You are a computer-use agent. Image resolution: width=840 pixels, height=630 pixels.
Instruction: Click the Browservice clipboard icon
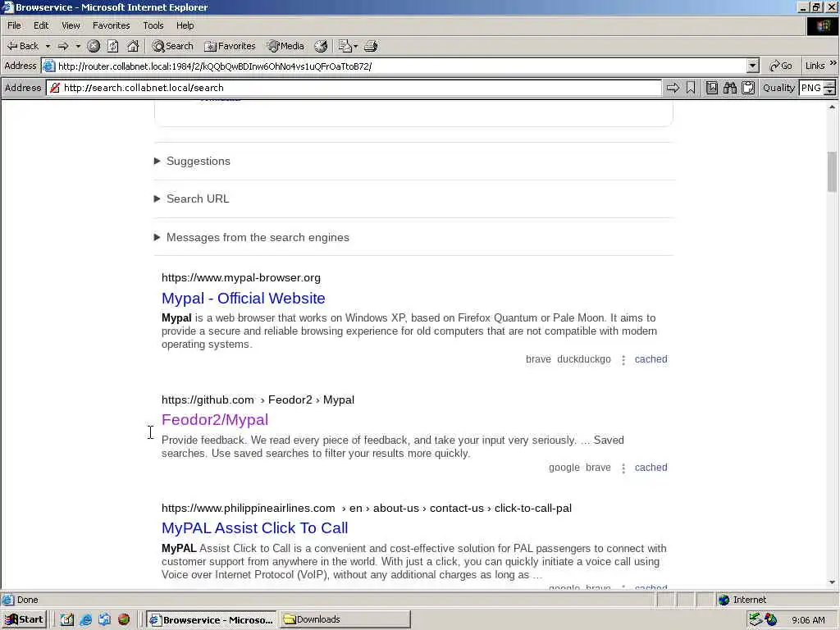[748, 88]
